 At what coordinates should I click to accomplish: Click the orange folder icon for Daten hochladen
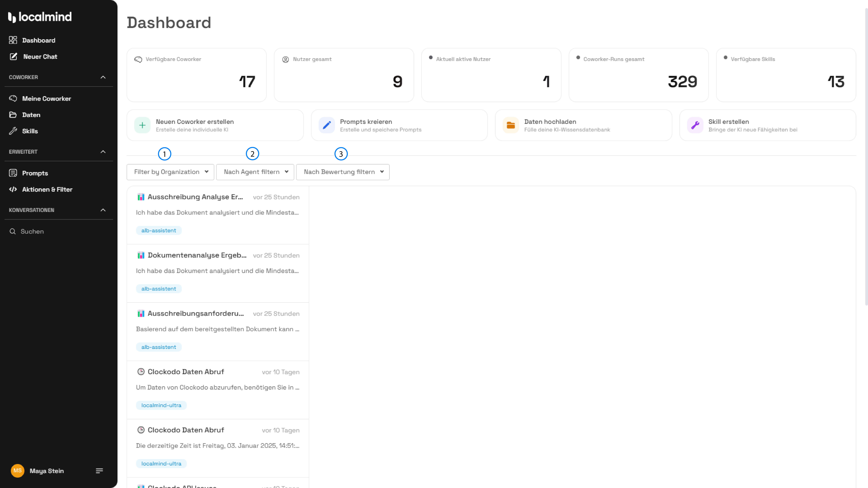[511, 125]
